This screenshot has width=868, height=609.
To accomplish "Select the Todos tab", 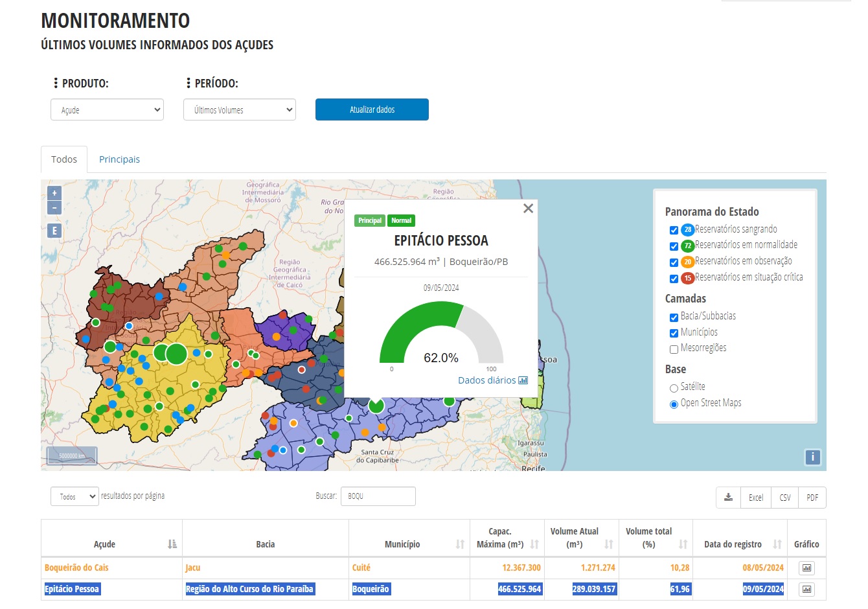I will [x=64, y=159].
